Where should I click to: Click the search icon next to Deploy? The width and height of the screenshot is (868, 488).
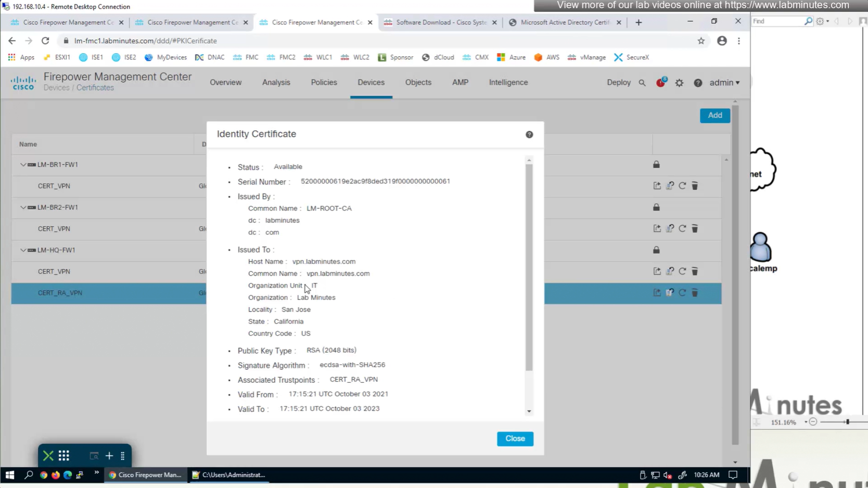coord(642,83)
